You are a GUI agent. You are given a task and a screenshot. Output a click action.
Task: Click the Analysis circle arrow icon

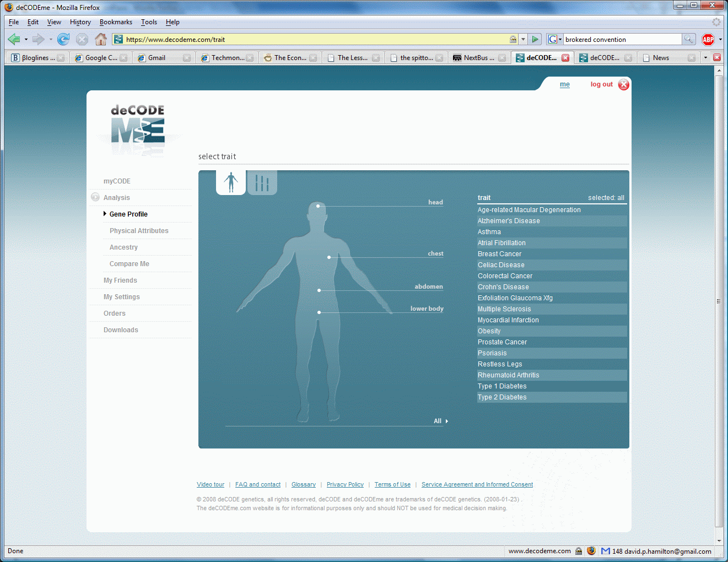tap(95, 197)
